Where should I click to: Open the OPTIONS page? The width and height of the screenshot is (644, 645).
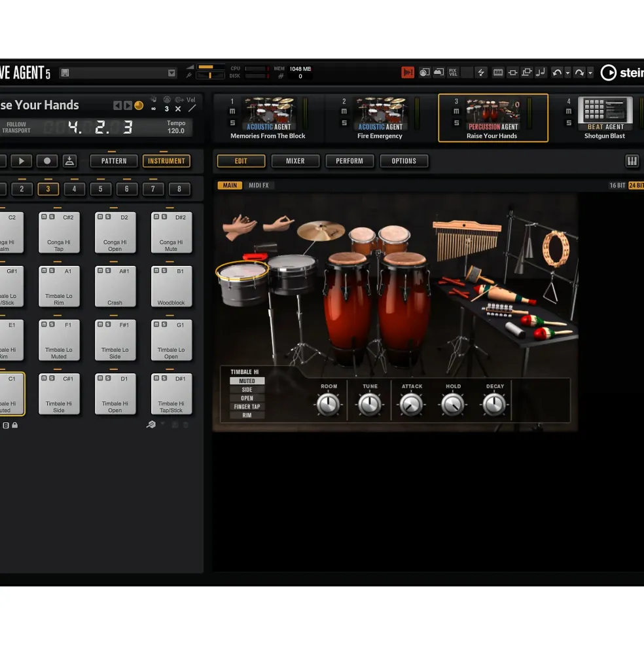click(x=404, y=161)
